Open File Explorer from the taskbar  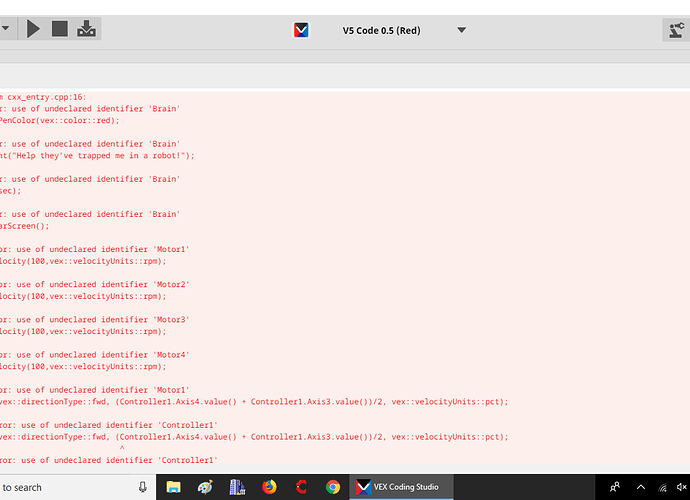173,487
